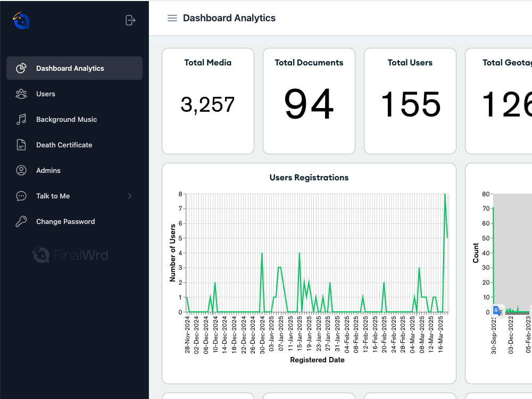Screen dimensions: 532x399
Task: Click the 30-Dec-2024 axis date label
Action: (262, 335)
